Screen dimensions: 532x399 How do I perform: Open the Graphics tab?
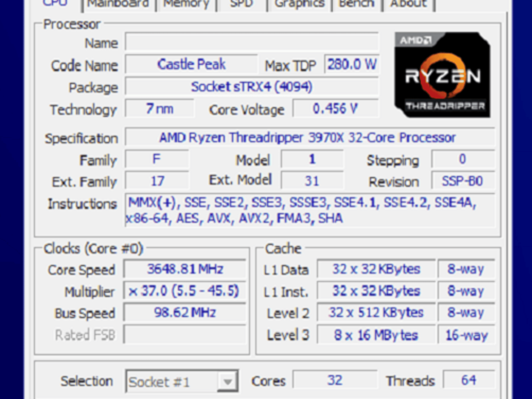coord(299,5)
